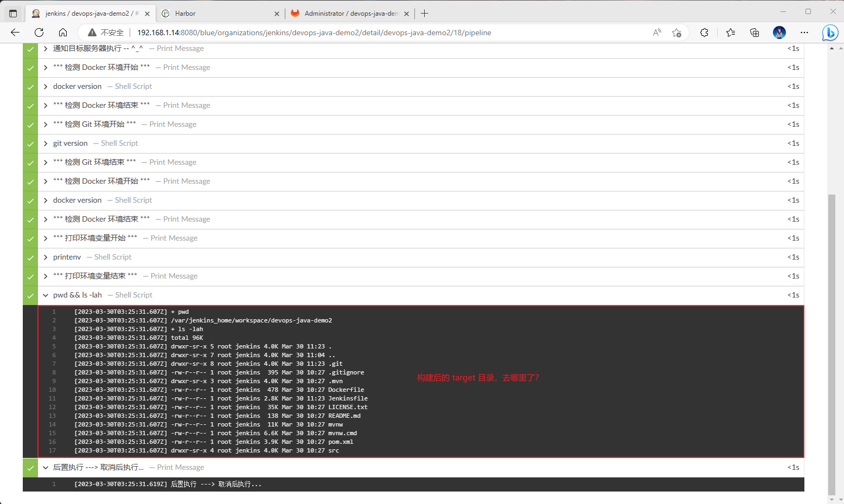
Task: Click success checkmark of pwd && ls -lah
Action: tap(30, 295)
